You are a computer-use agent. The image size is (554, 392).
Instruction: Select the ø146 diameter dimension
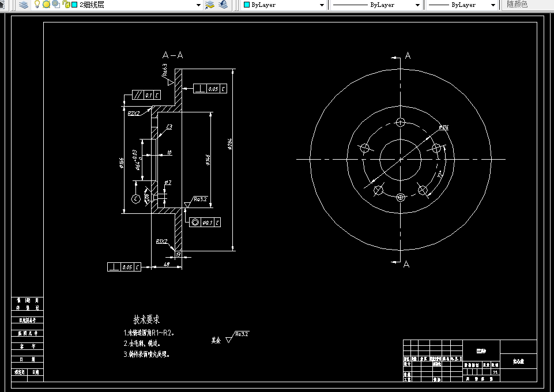tap(208, 160)
